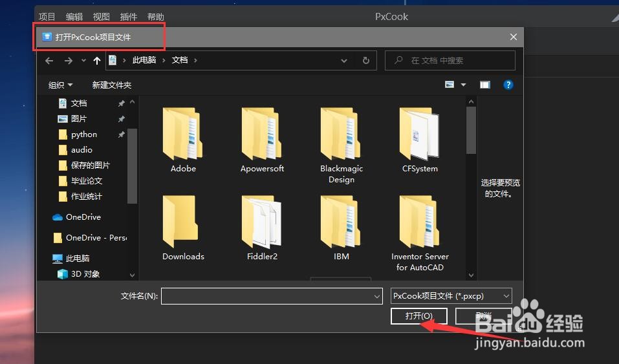Select 3D 对象 in the sidebar
The image size is (619, 364).
tap(85, 274)
